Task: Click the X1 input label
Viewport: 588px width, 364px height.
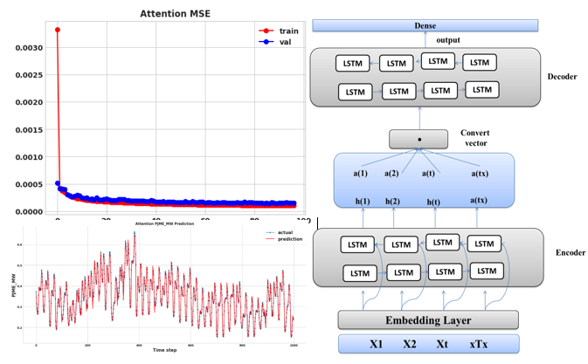Action: click(x=376, y=344)
